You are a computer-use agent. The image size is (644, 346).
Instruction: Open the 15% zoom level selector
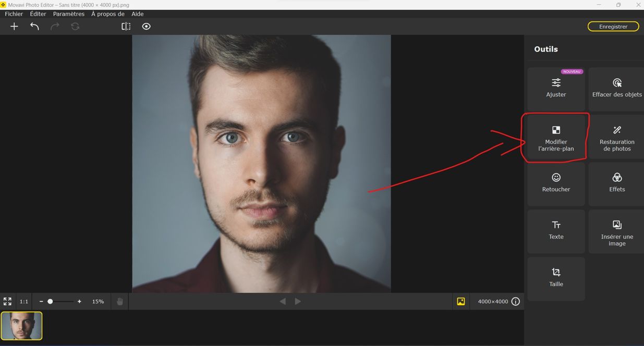click(x=98, y=301)
